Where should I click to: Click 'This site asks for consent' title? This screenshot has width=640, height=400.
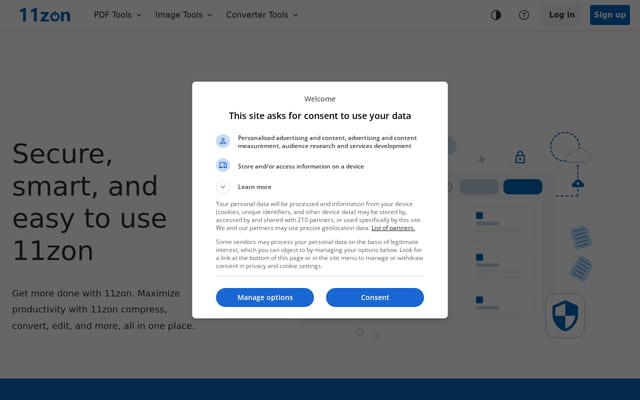click(x=320, y=116)
